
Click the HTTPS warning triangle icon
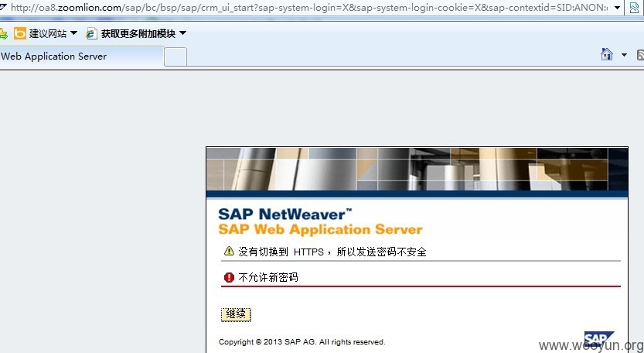pyautogui.click(x=229, y=251)
